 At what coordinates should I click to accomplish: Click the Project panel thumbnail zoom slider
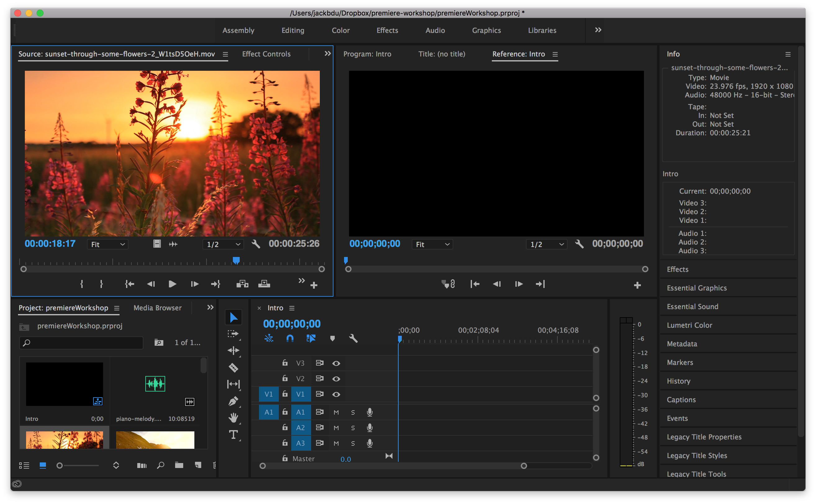point(60,465)
